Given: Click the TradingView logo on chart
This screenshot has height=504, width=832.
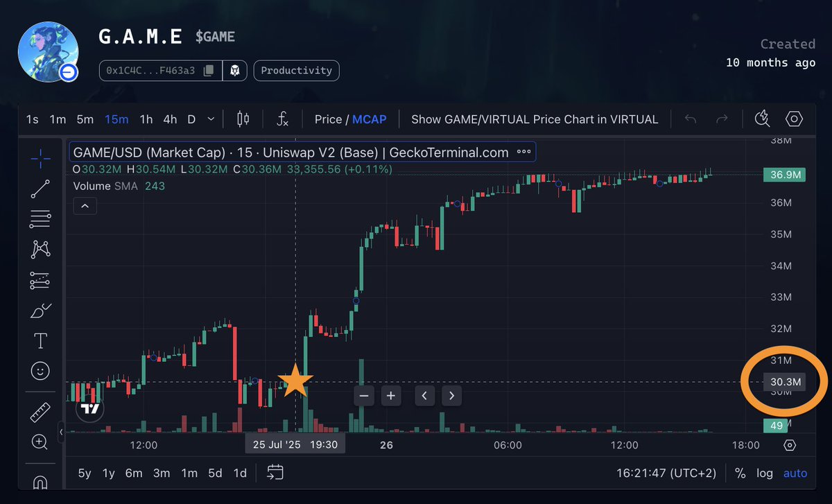Looking at the screenshot, I should click(x=89, y=408).
